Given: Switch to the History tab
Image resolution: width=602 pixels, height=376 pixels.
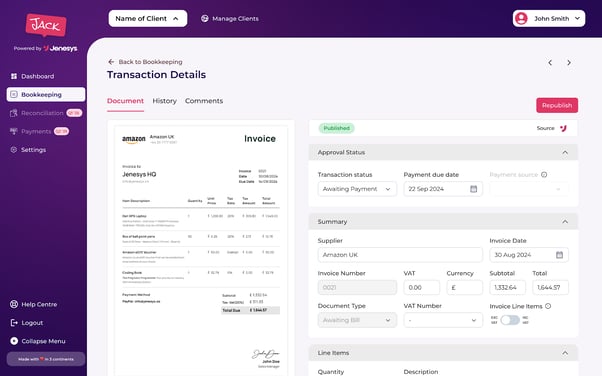Looking at the screenshot, I should (164, 101).
